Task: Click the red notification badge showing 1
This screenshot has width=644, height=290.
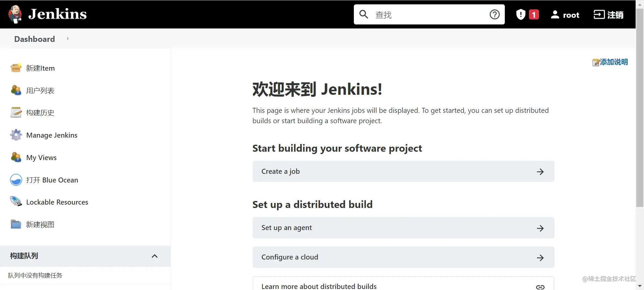Action: 534,15
